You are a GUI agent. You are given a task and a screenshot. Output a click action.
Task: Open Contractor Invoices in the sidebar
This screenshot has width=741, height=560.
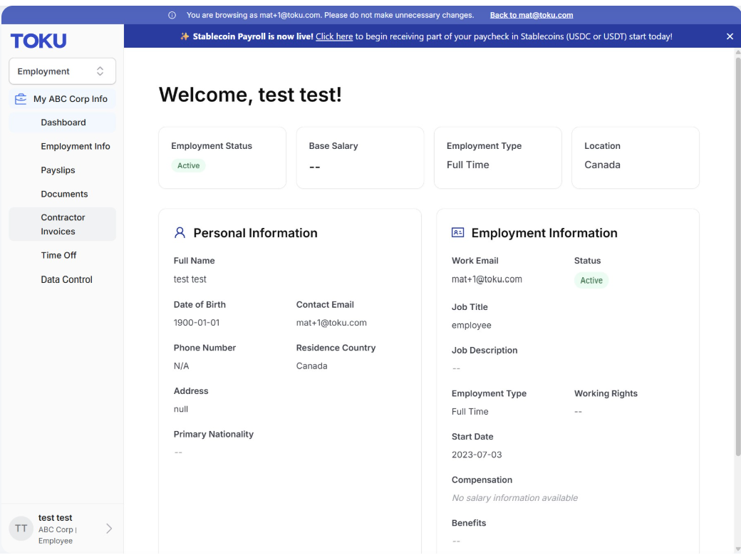click(x=63, y=224)
